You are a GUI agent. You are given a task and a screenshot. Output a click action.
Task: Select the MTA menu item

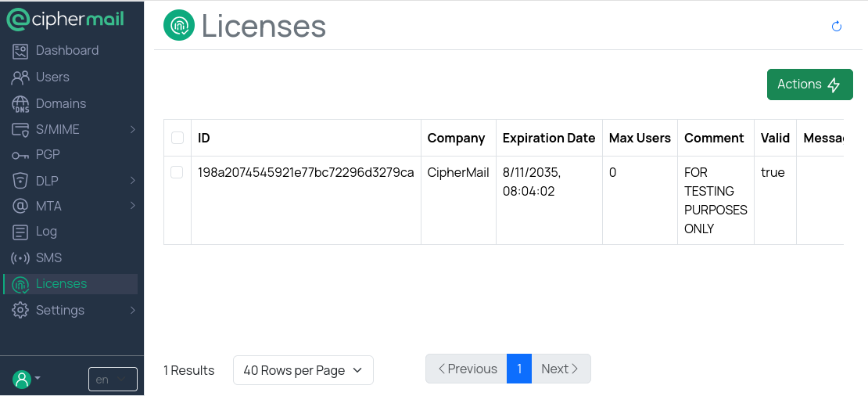coord(48,206)
